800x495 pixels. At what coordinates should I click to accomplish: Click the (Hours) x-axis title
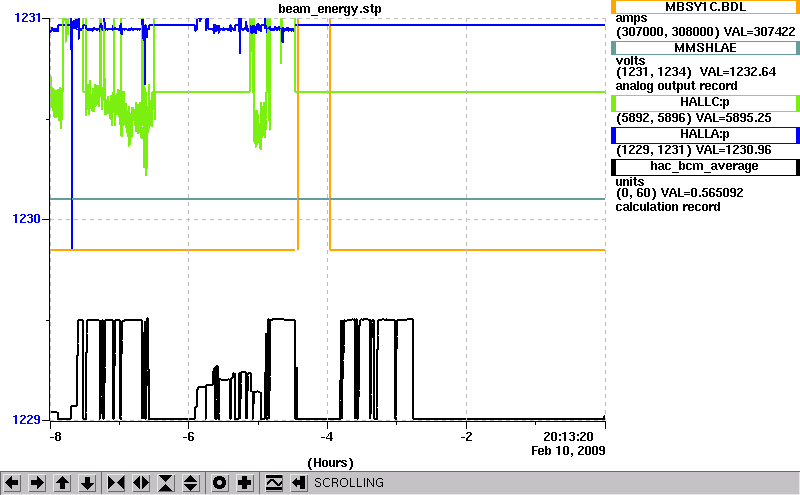(330, 463)
